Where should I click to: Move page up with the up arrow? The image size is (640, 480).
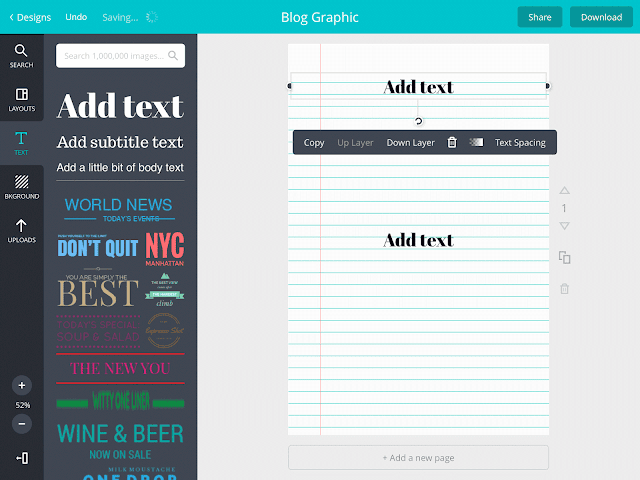564,191
